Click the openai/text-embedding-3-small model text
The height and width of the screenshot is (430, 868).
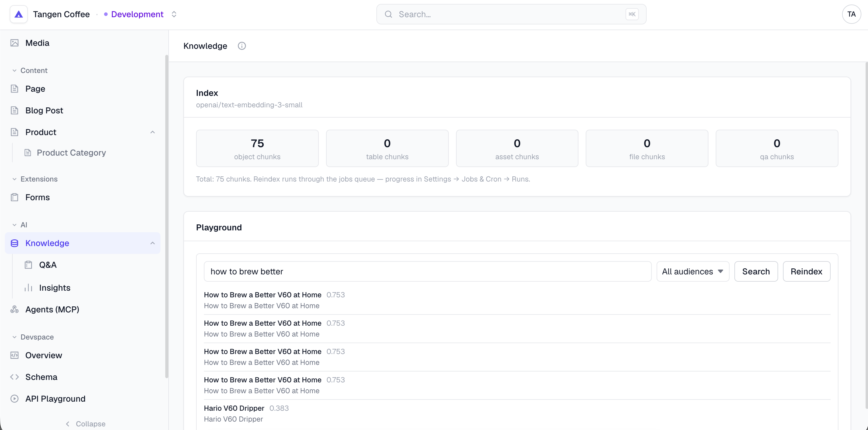pyautogui.click(x=249, y=105)
